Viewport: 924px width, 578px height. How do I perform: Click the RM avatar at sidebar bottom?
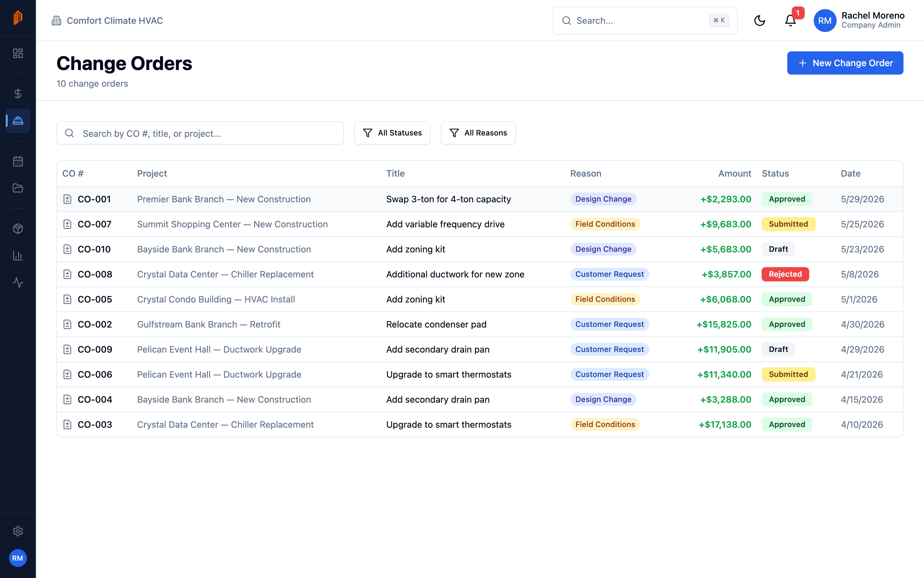point(18,558)
